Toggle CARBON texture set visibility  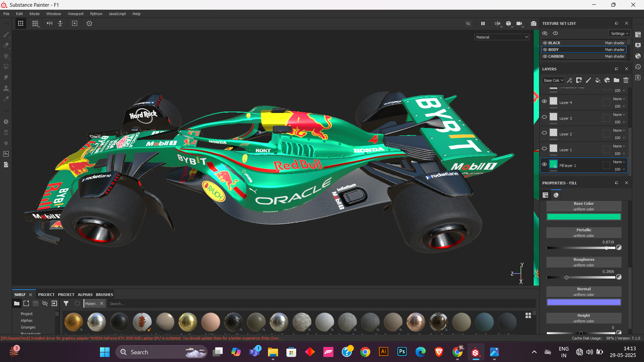click(x=545, y=56)
